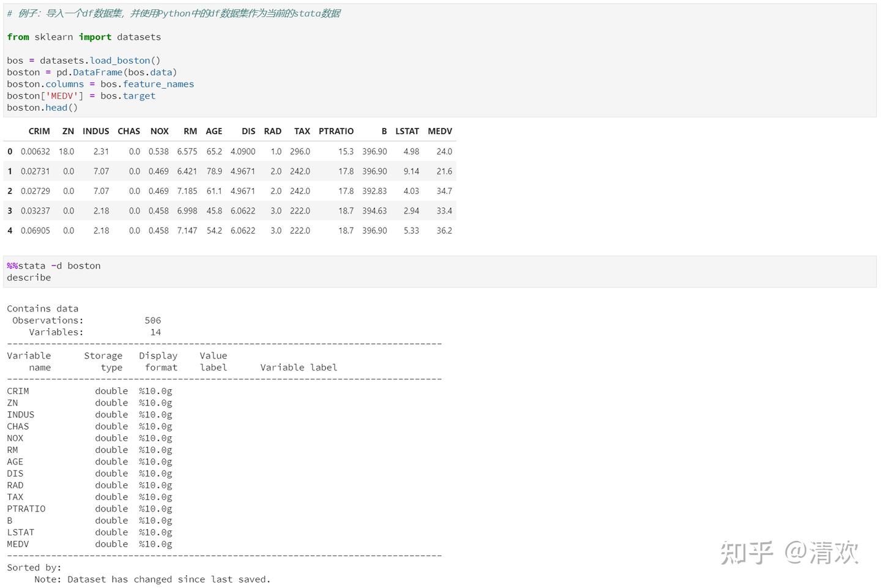Click row index 0 in the table
The image size is (881, 588).
[x=9, y=151]
